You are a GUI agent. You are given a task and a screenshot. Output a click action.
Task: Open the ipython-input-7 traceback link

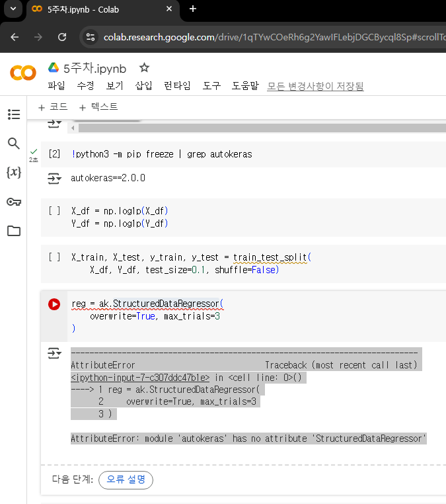pyautogui.click(x=140, y=378)
